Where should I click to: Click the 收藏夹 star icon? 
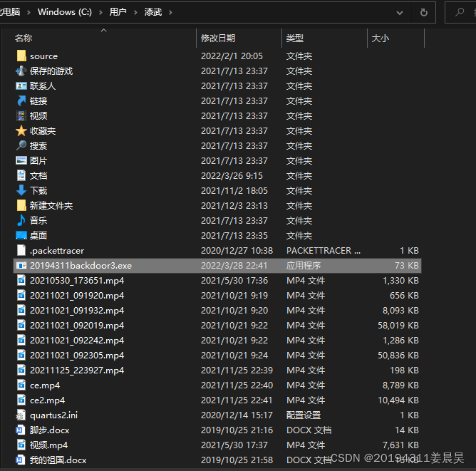(21, 131)
